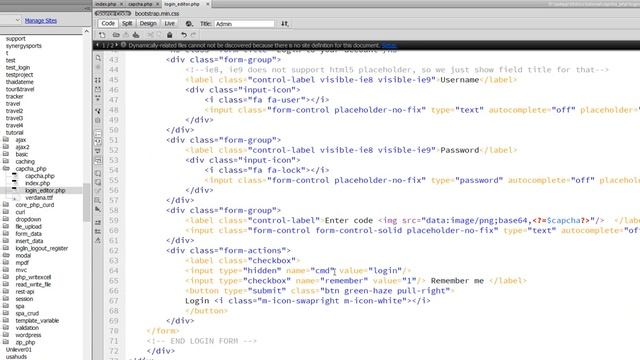Select verdana.ttf in the file tree
This screenshot has width=640, height=360.
coord(39,198)
